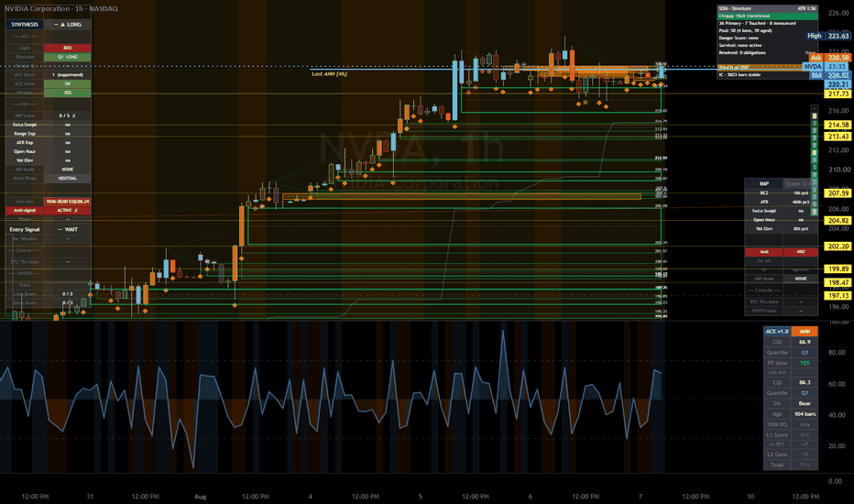This screenshot has width=854, height=504.
Task: Click the ACE v1.0 table header
Action: click(x=777, y=332)
